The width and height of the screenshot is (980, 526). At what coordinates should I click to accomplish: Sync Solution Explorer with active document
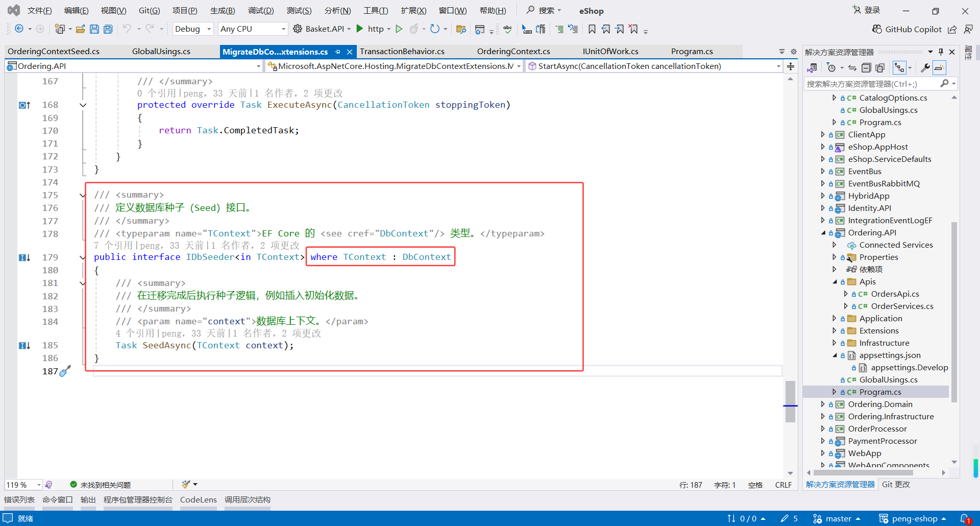(852, 67)
